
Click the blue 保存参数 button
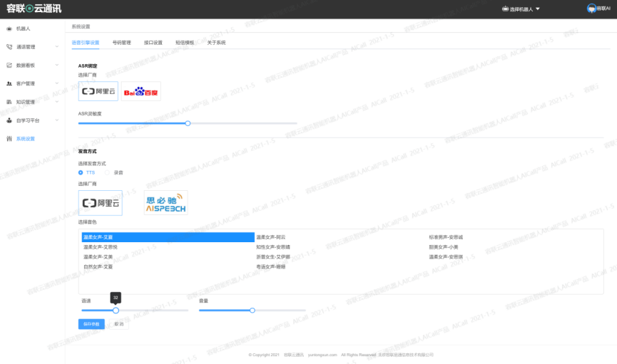tap(91, 324)
